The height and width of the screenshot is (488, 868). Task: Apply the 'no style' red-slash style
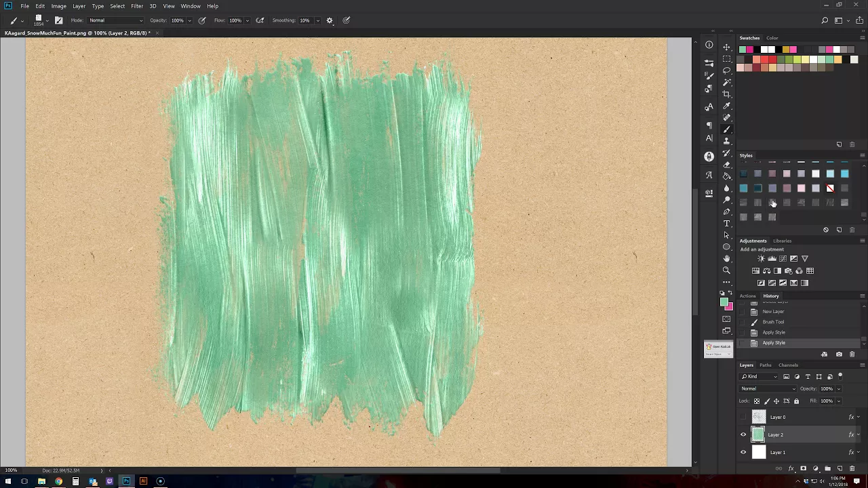coord(830,188)
